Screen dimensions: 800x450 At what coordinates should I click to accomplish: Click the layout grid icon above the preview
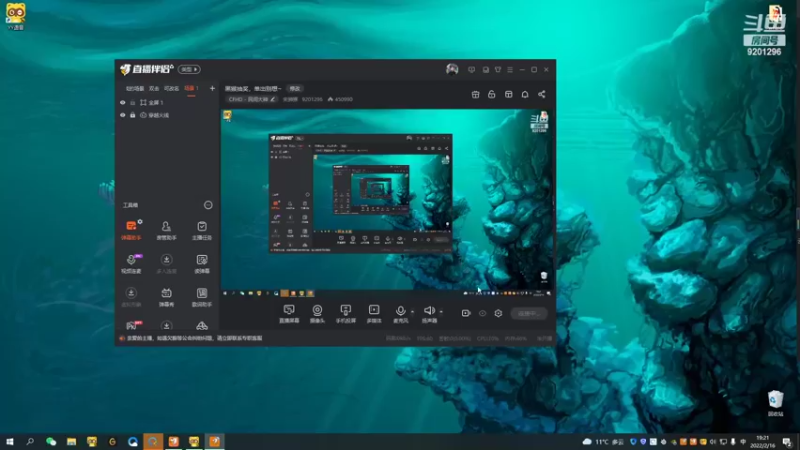[x=508, y=94]
